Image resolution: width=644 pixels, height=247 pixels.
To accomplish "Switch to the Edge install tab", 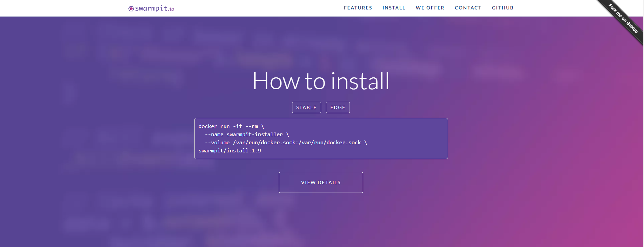I will (x=338, y=107).
